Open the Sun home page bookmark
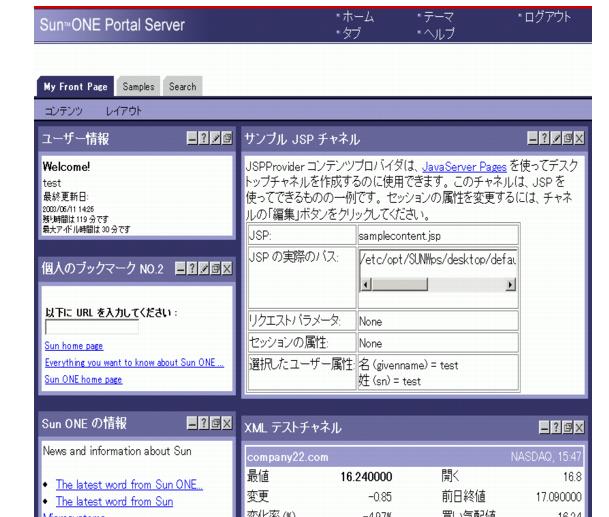Image resolution: width=609 pixels, height=517 pixels. click(x=73, y=346)
